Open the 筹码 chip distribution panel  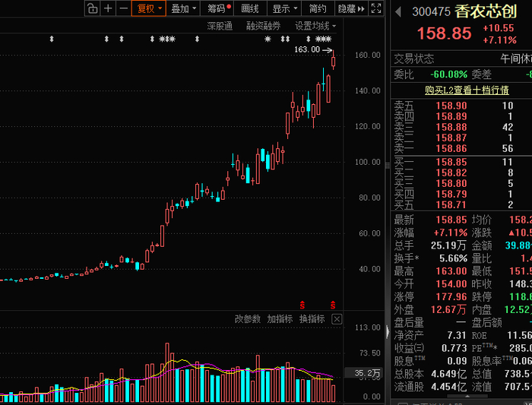tap(217, 8)
